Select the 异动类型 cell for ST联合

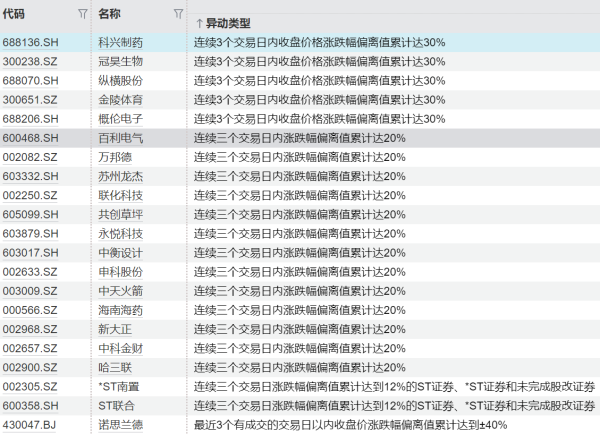(x=391, y=406)
